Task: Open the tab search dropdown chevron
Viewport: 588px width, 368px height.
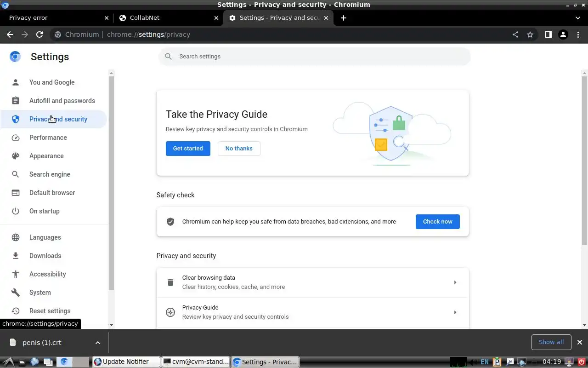Action: point(578,18)
